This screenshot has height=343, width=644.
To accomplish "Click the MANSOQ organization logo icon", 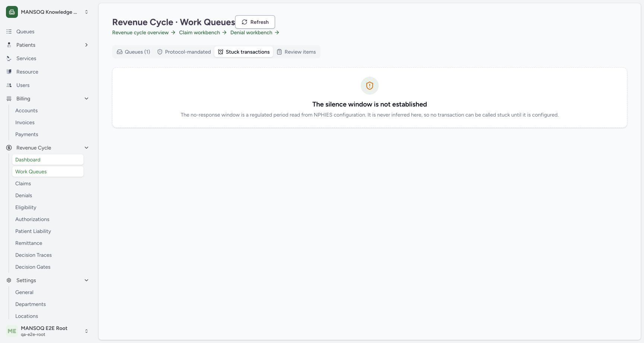I will coord(12,12).
